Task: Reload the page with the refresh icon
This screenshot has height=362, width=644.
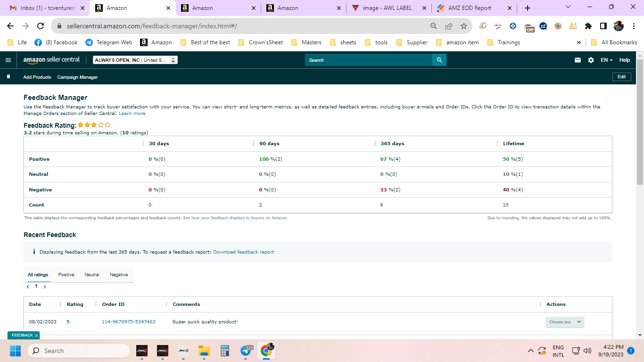Action: pos(41,26)
